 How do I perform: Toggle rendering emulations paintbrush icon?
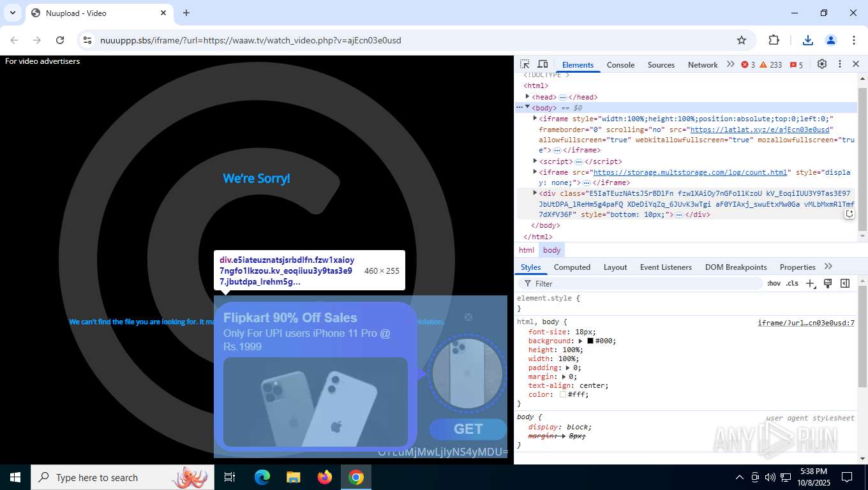(x=828, y=283)
